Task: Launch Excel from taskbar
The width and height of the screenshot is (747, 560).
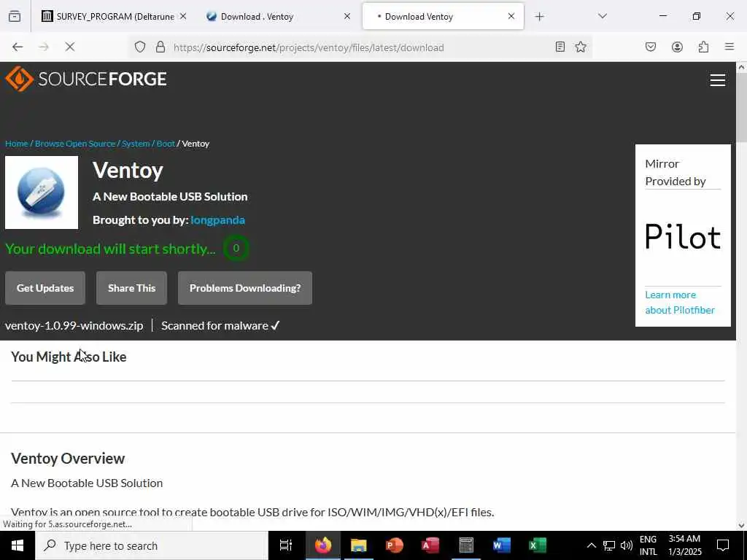Action: (x=538, y=545)
